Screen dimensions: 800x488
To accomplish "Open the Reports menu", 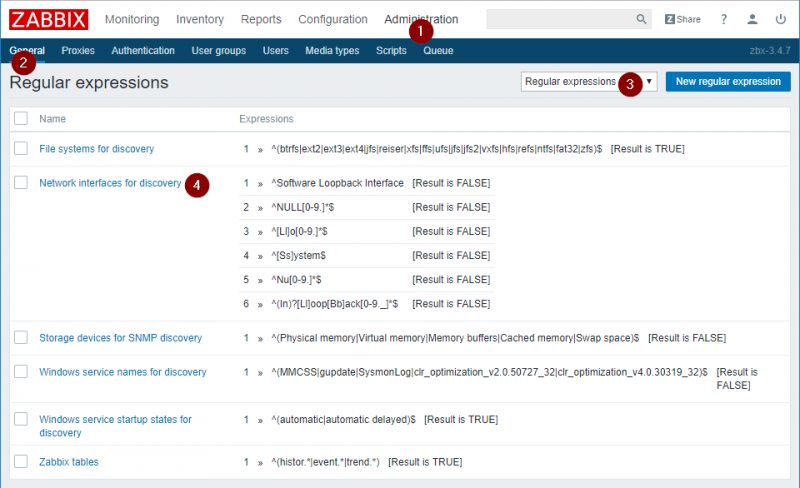I will (261, 19).
